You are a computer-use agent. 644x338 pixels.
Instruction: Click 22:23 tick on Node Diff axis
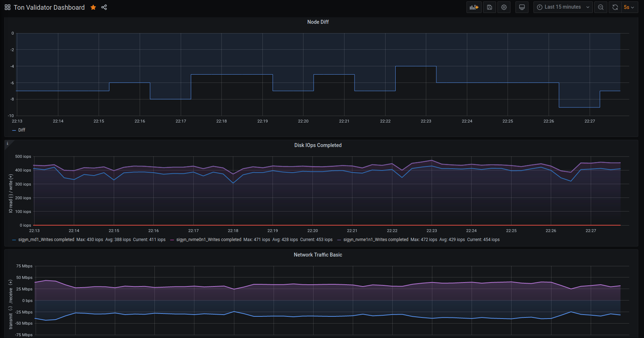click(x=426, y=121)
